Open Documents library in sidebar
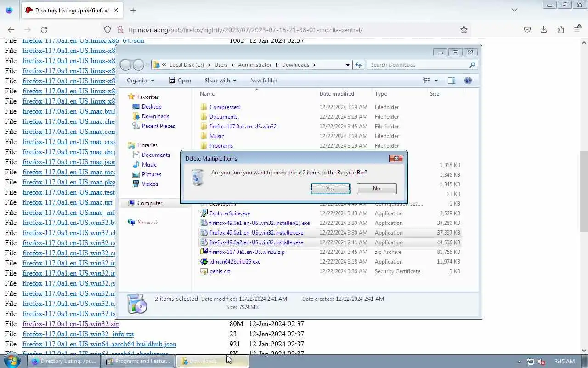Viewport: 588px width, 368px height. [156, 155]
